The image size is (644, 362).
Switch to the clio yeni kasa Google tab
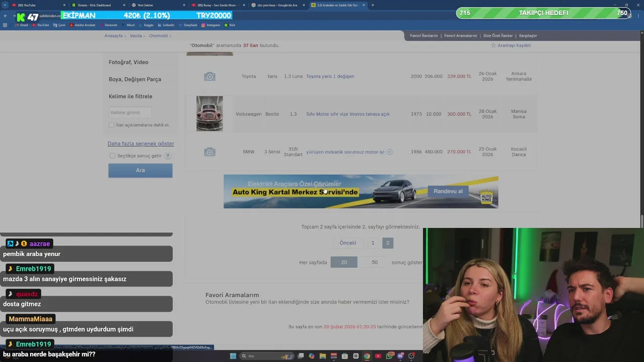tap(278, 5)
